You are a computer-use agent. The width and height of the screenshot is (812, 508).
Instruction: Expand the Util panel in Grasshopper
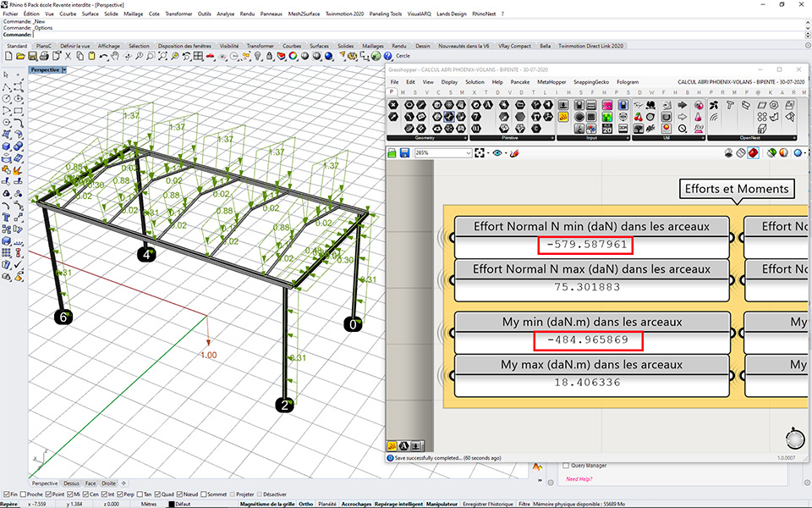click(703, 138)
